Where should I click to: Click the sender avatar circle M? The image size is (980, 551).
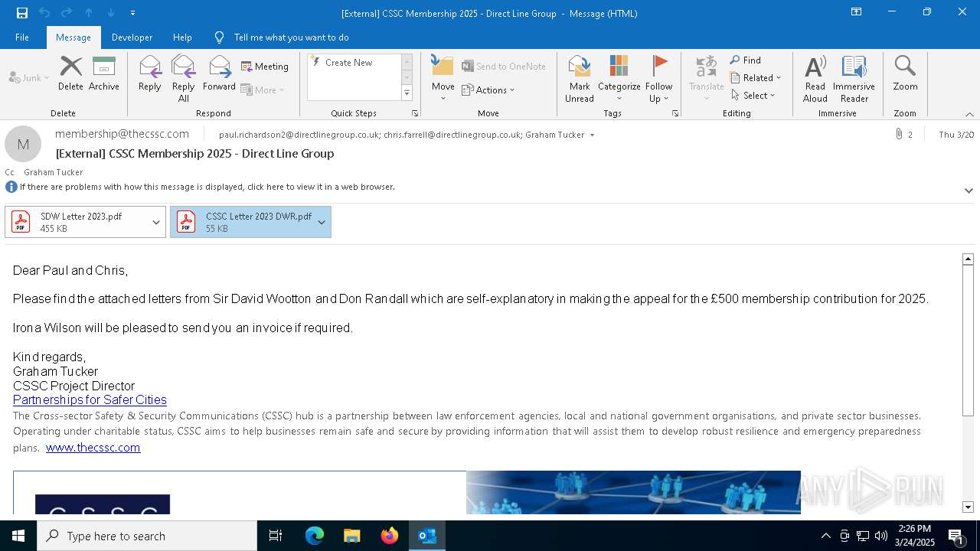23,144
